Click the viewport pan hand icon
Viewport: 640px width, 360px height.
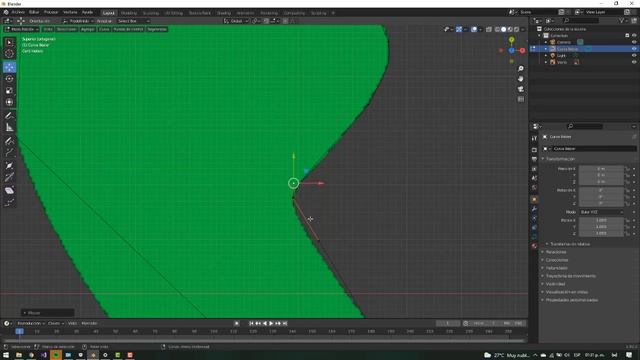(521, 79)
